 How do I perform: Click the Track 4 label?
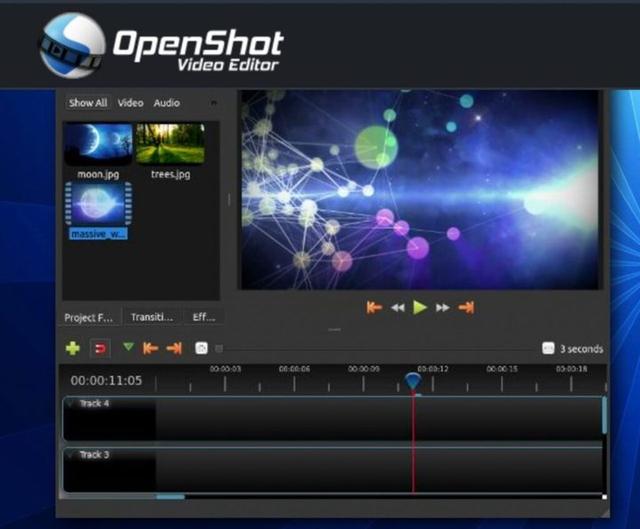click(x=94, y=404)
